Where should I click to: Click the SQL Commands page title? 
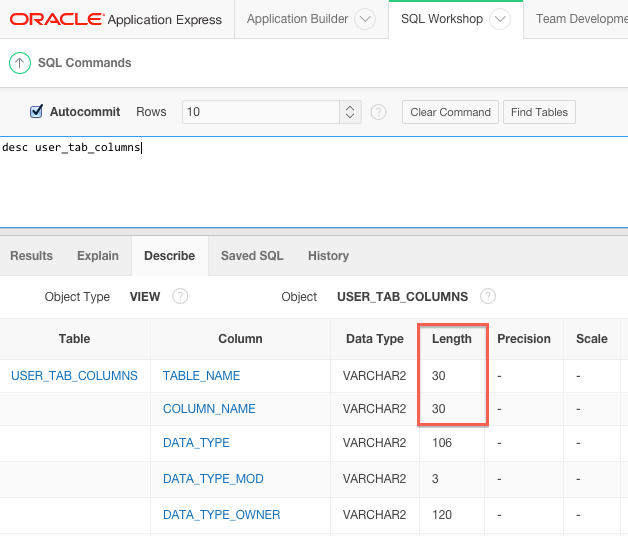(85, 63)
